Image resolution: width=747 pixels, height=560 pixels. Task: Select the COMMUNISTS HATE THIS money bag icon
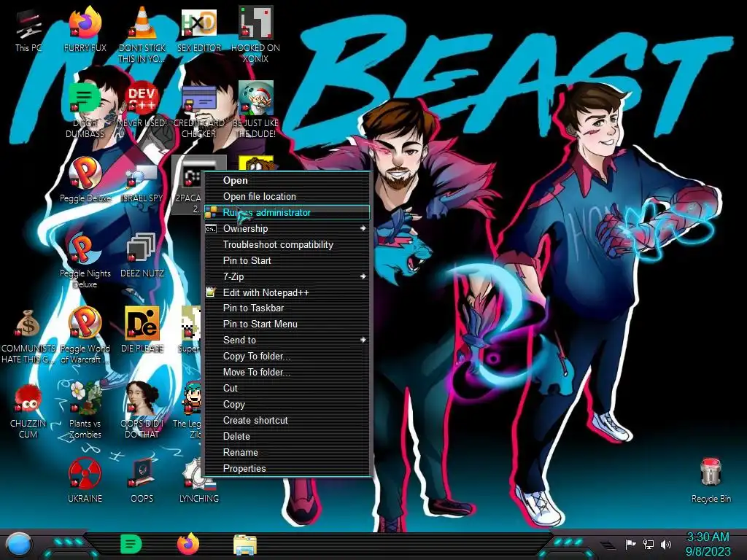pos(28,336)
